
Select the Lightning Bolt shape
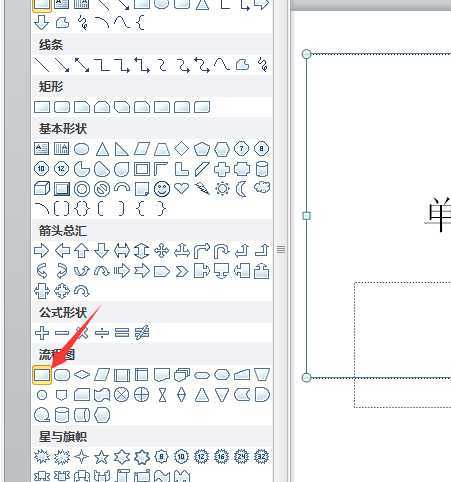(x=202, y=189)
